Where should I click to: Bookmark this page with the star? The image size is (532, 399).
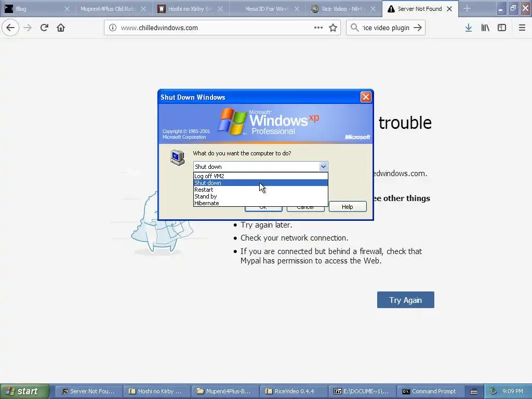(333, 28)
